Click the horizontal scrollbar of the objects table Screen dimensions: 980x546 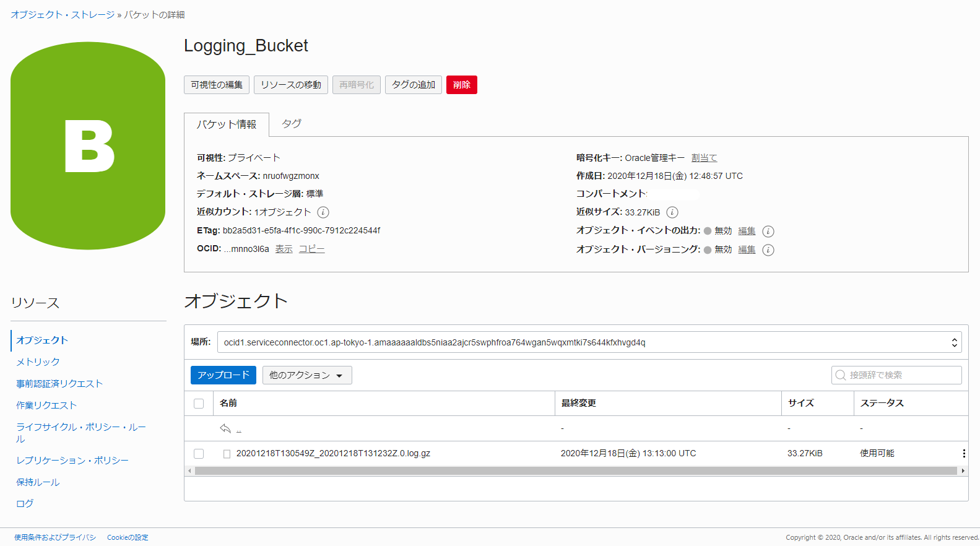tap(576, 471)
